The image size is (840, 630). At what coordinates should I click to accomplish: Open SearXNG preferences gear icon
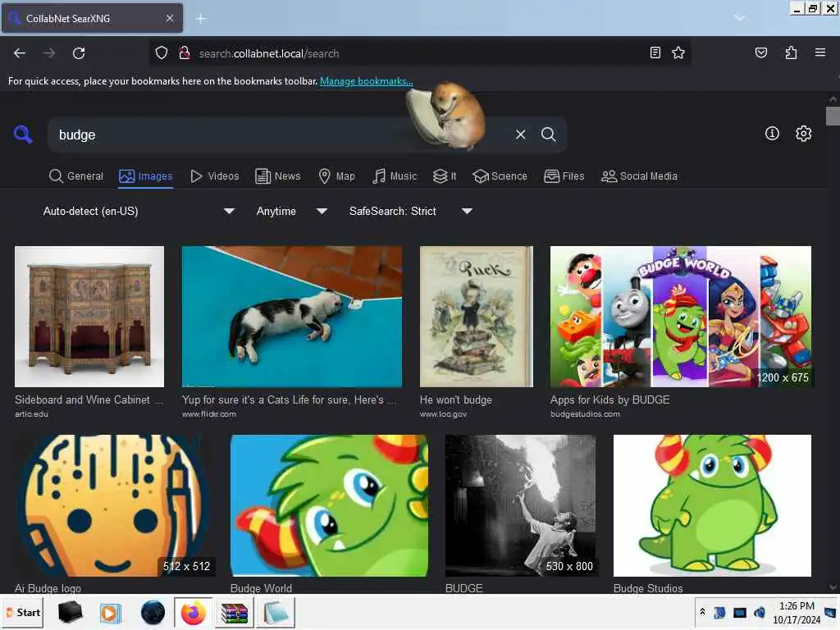[804, 134]
